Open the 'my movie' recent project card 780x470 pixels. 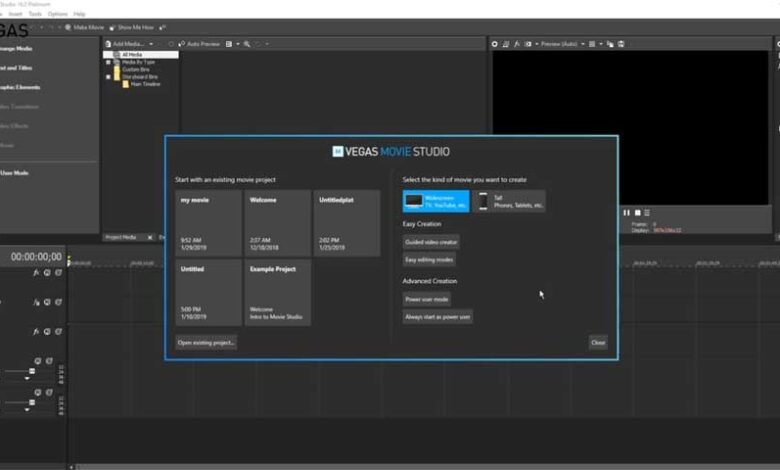pos(208,223)
